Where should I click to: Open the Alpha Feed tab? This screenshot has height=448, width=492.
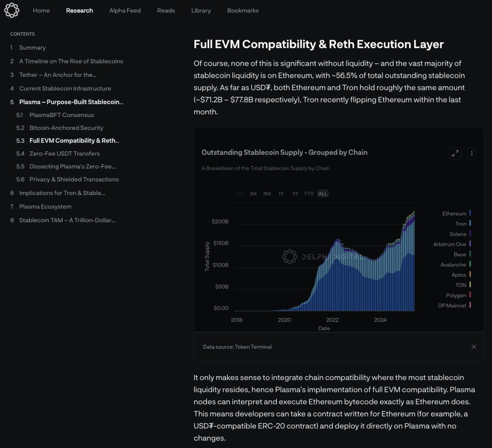click(x=125, y=10)
